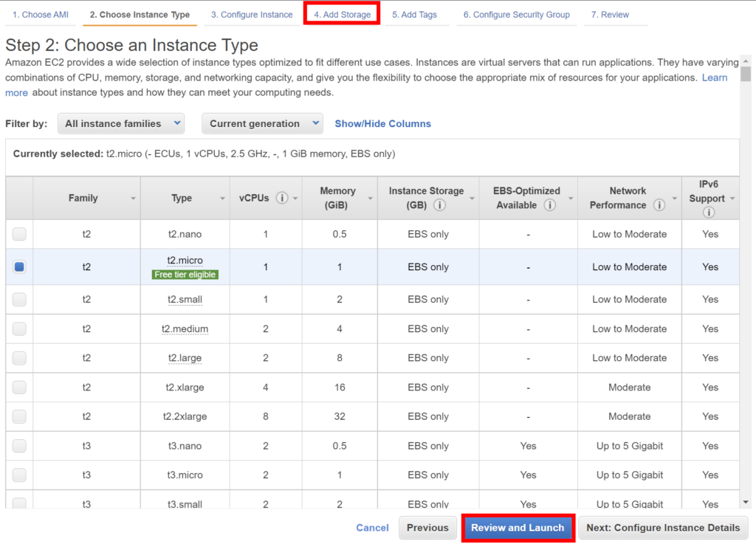Click the Show/Hide Columns link
Image resolution: width=756 pixels, height=544 pixels.
tap(383, 124)
